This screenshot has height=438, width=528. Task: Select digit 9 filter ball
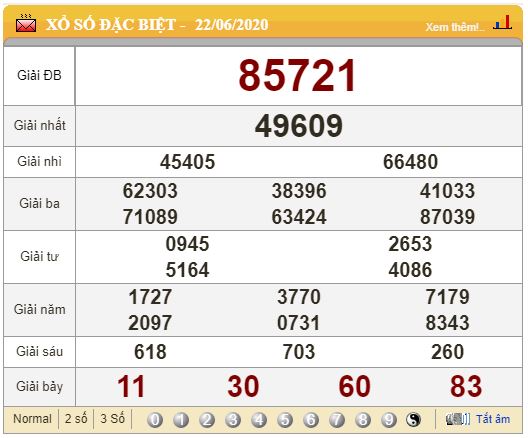389,420
